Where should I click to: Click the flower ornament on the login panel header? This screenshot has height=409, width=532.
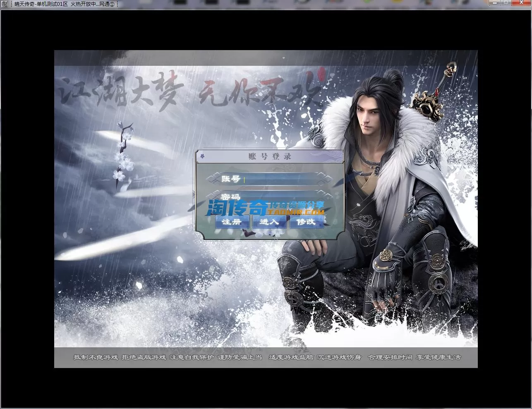tap(202, 156)
